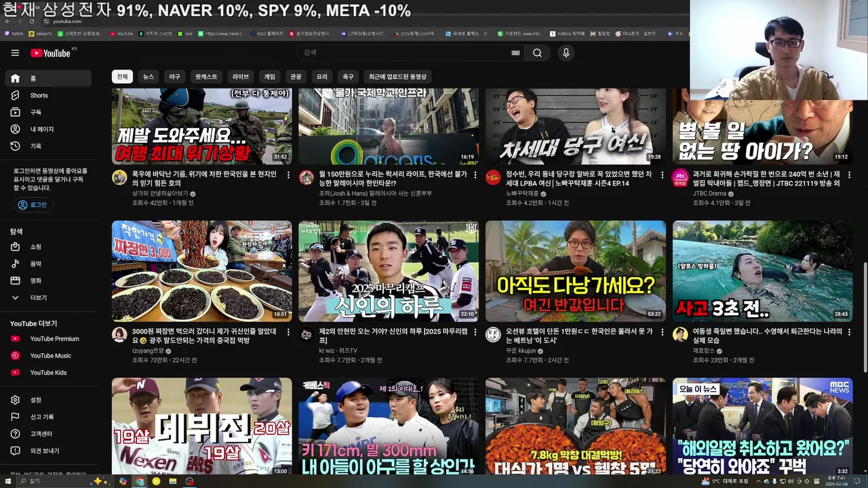Viewport: 868px width, 488px height.
Task: Open Chrome from the taskbar
Action: click(140, 481)
